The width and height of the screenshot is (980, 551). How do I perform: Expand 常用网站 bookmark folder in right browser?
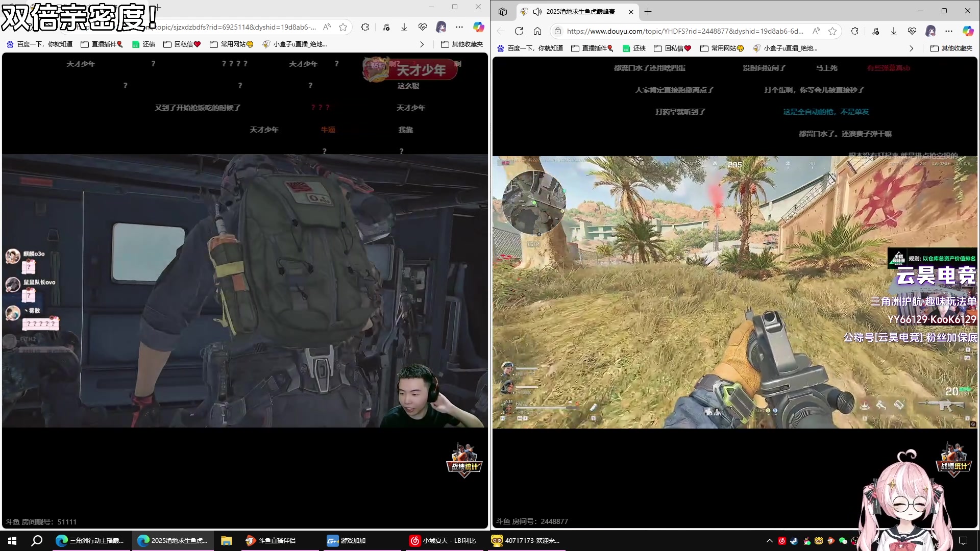point(722,48)
